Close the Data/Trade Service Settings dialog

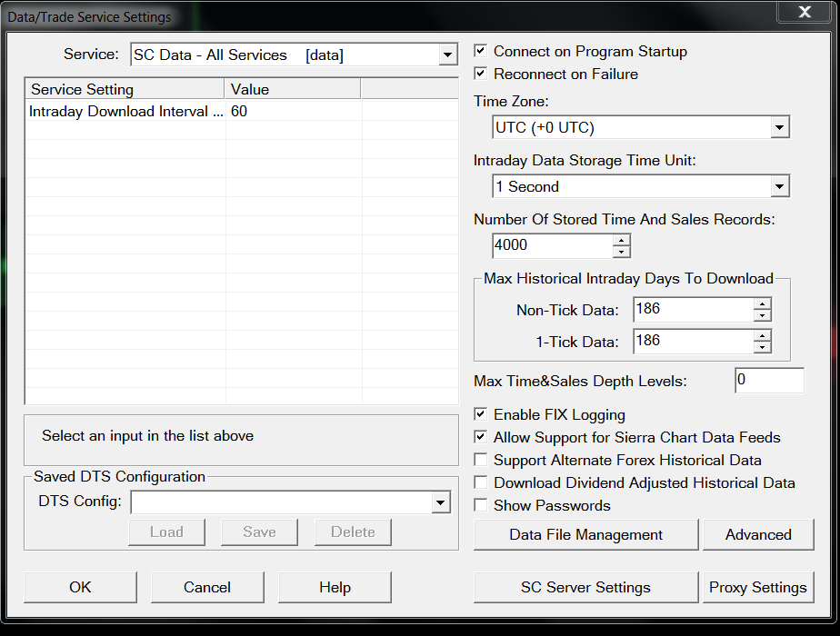tap(805, 12)
